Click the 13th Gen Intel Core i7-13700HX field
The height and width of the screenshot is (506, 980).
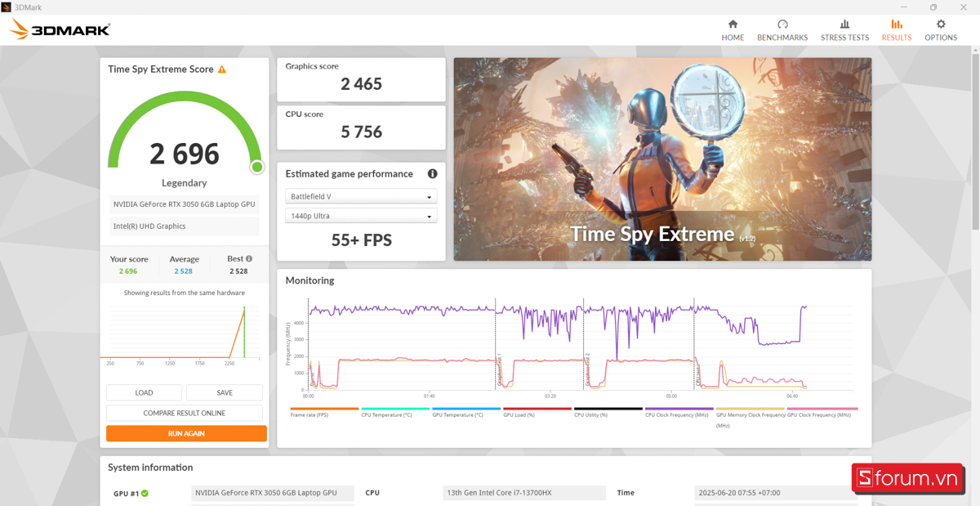point(524,493)
